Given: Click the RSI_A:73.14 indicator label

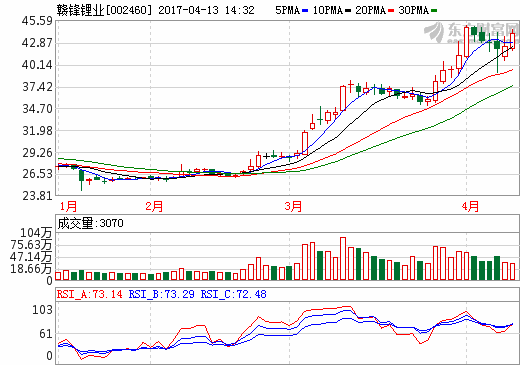Looking at the screenshot, I should [x=89, y=294].
